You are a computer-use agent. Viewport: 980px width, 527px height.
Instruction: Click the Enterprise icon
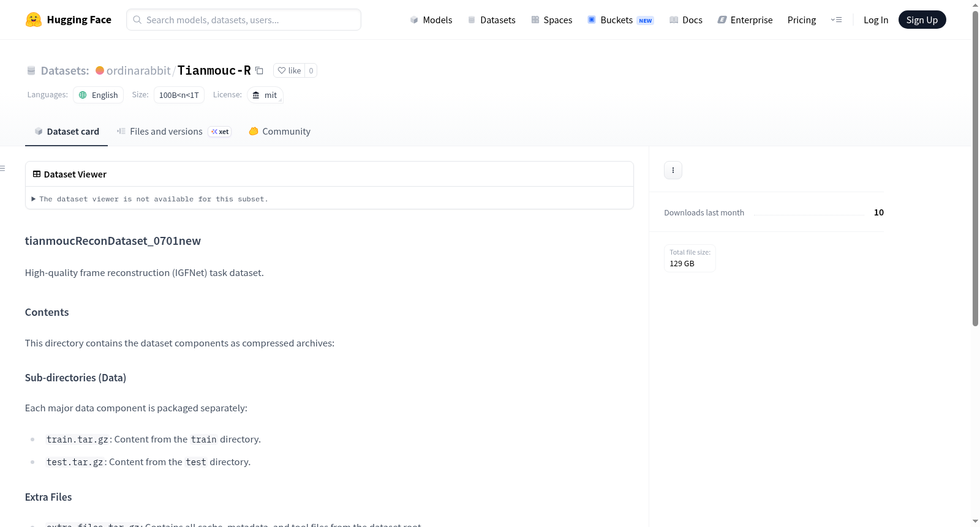coord(722,20)
